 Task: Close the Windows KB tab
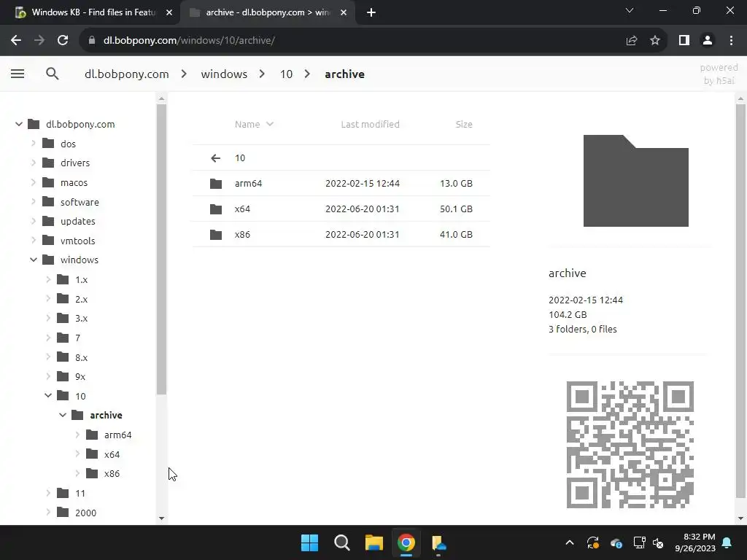[169, 12]
